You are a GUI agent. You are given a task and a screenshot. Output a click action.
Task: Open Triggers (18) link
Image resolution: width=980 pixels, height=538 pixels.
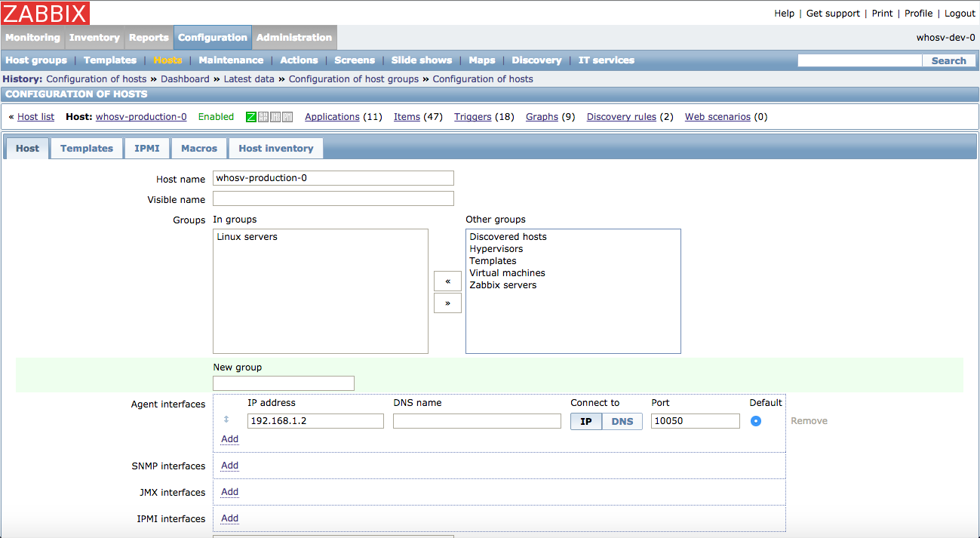coord(473,117)
